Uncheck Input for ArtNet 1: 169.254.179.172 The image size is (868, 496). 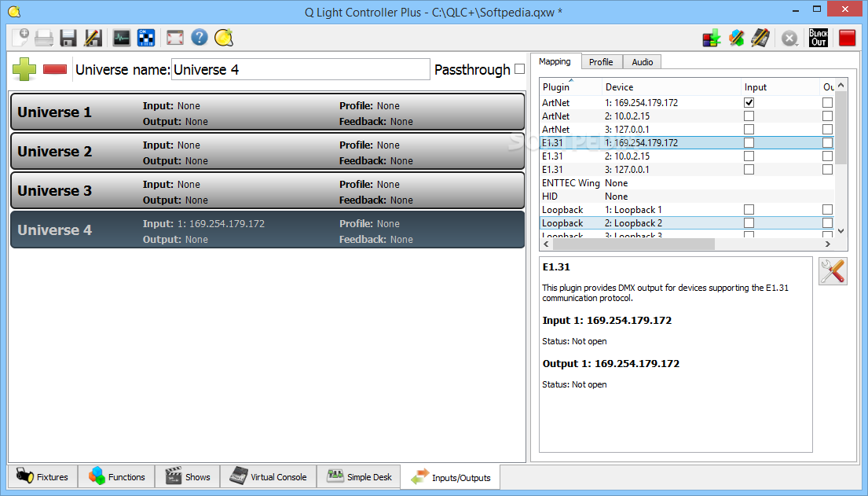749,102
